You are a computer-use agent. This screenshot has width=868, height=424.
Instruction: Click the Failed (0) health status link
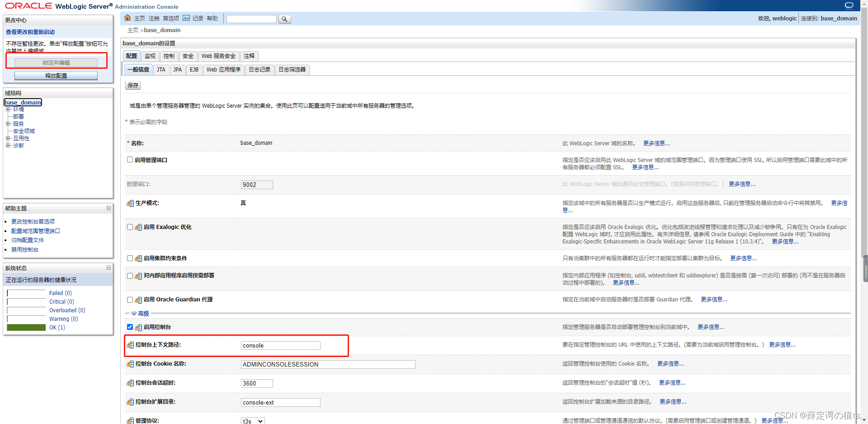[61, 293]
